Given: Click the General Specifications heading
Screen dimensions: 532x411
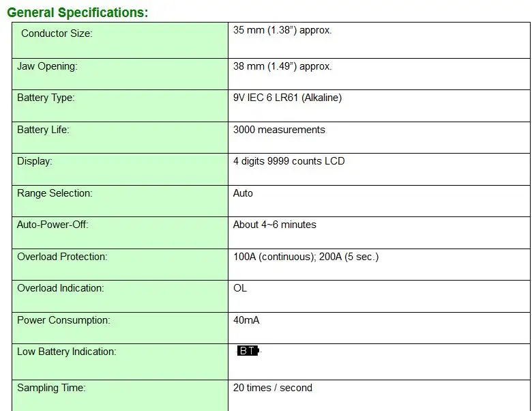Looking at the screenshot, I should click(78, 12).
